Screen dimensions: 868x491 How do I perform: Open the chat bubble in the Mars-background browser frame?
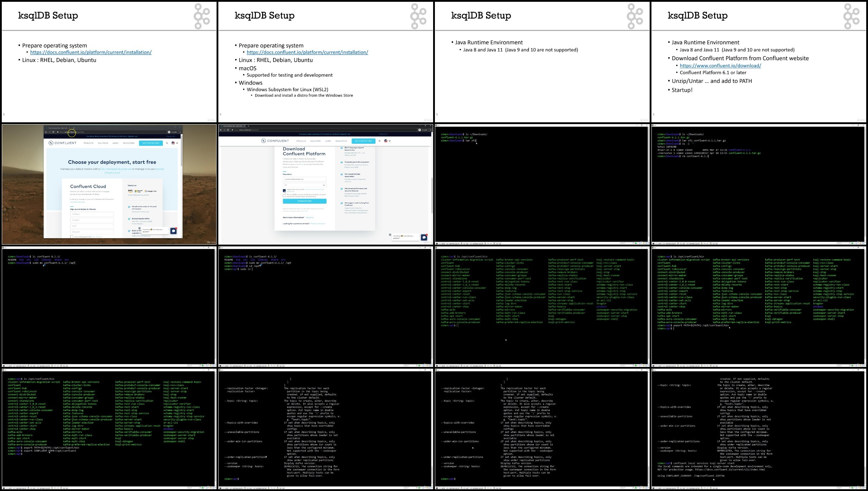[x=174, y=231]
